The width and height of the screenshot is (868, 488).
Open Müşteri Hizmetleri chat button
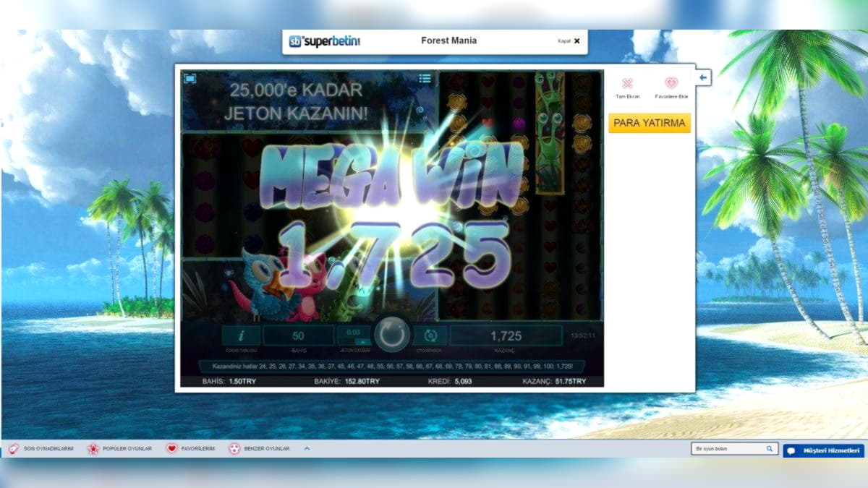click(x=823, y=450)
